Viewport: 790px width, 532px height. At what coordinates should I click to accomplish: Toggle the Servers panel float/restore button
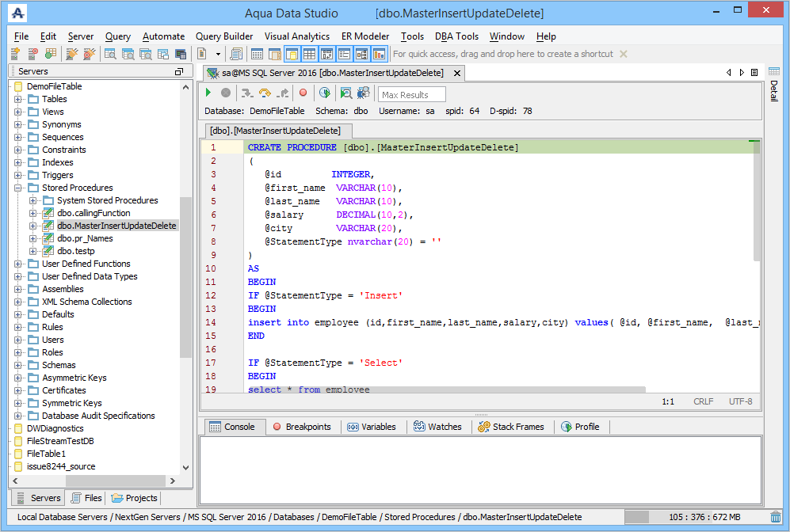click(179, 72)
